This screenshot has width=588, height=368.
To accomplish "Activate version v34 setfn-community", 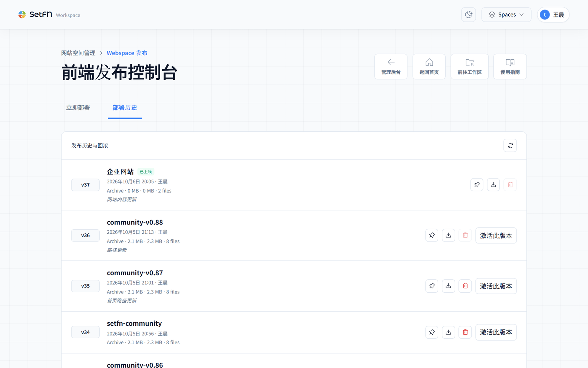I will 496,332.
